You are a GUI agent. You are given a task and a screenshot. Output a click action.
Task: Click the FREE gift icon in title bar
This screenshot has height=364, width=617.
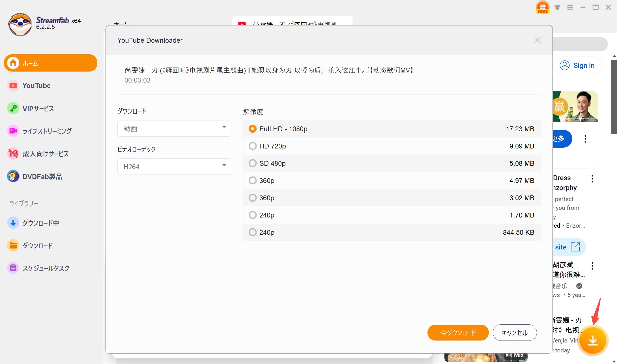tap(542, 7)
